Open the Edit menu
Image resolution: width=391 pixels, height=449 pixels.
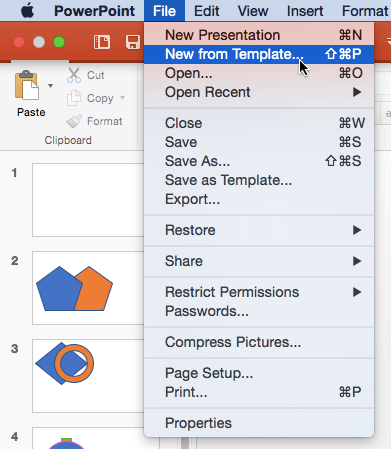[207, 11]
